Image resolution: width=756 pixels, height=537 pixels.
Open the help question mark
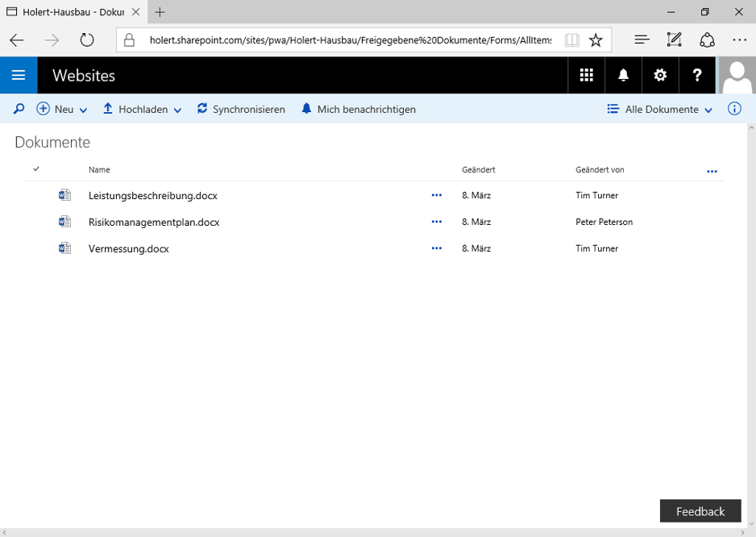(697, 75)
